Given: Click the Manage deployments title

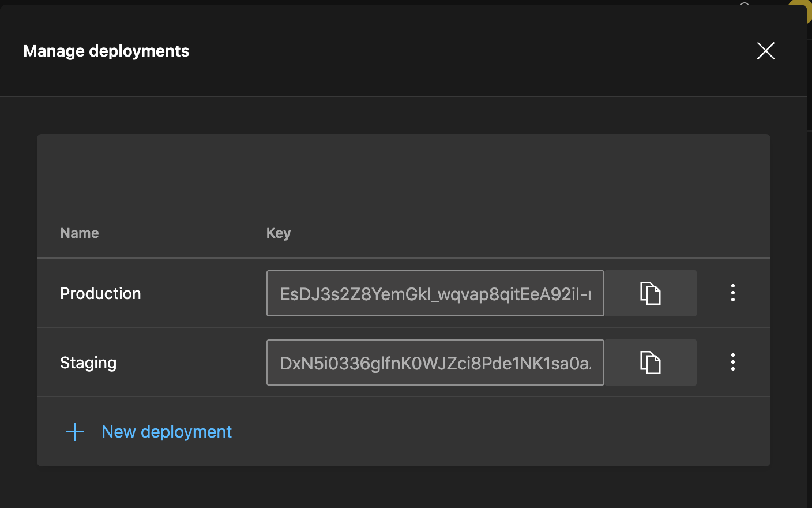Looking at the screenshot, I should pyautogui.click(x=106, y=51).
